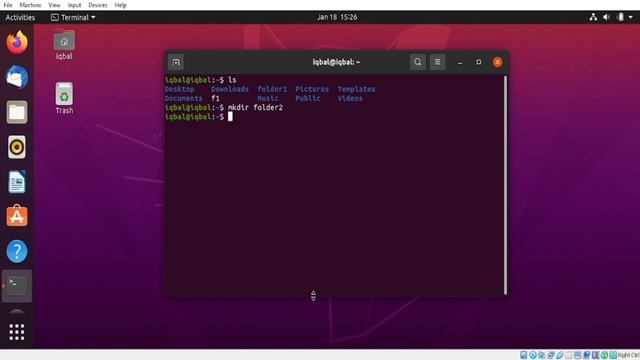Open the terminal search icon
Viewport: 640px width, 360px height.
click(418, 62)
